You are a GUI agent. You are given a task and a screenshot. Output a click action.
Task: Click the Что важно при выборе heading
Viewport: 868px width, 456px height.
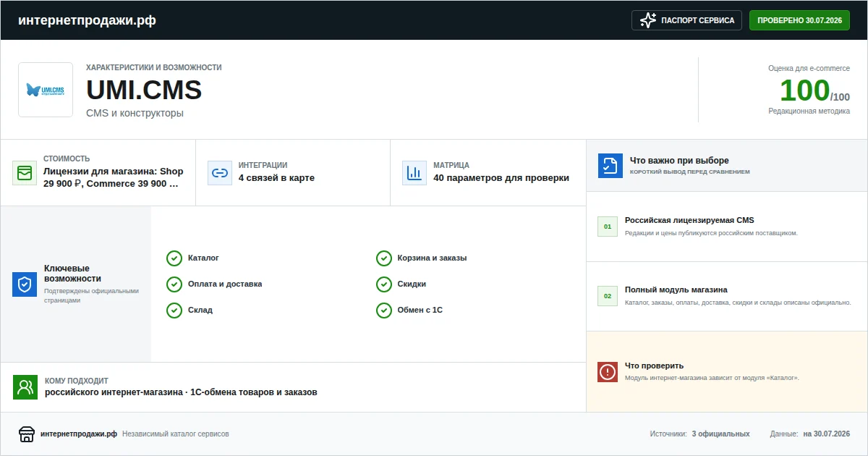click(679, 161)
